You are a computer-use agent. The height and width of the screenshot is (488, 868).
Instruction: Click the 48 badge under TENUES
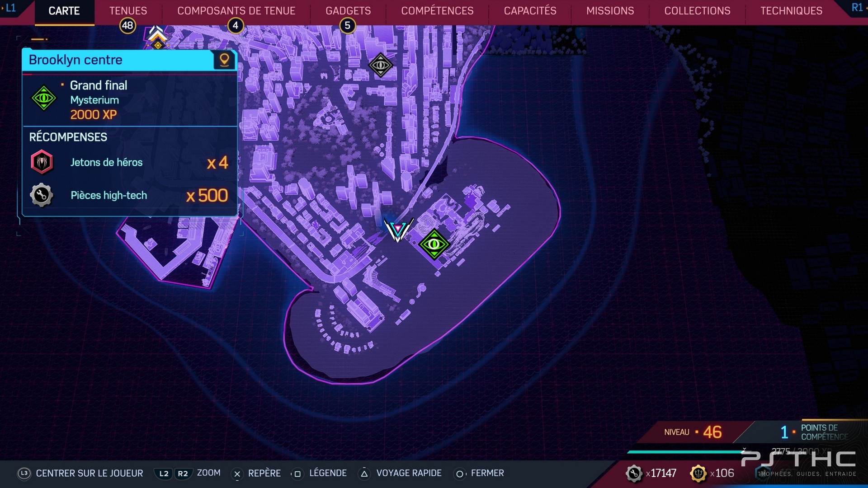pyautogui.click(x=127, y=25)
